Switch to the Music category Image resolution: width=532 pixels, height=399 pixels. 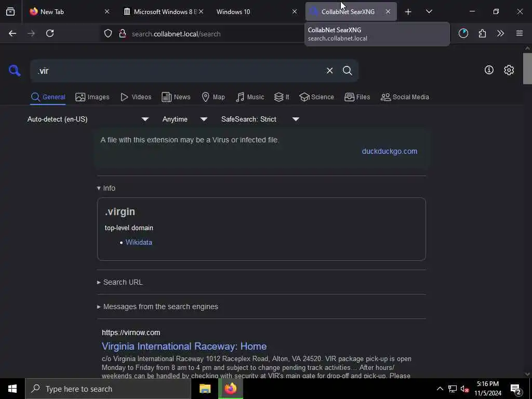pos(250,97)
